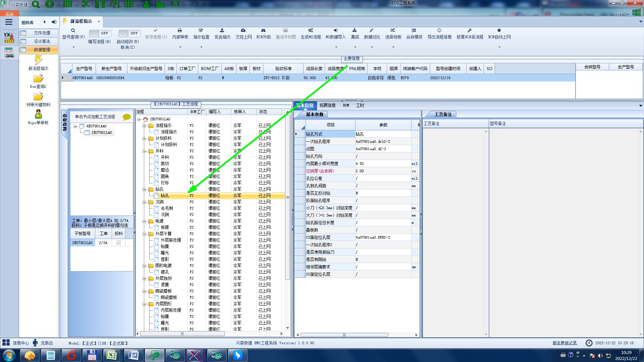This screenshot has width=644, height=362.
Task: Click the 指示检查 toolbar icon
Action: (x=201, y=31)
